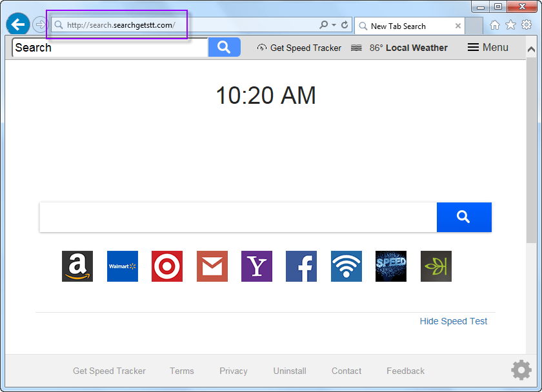Expand the address bar autocomplete dropdown arrow

point(334,25)
